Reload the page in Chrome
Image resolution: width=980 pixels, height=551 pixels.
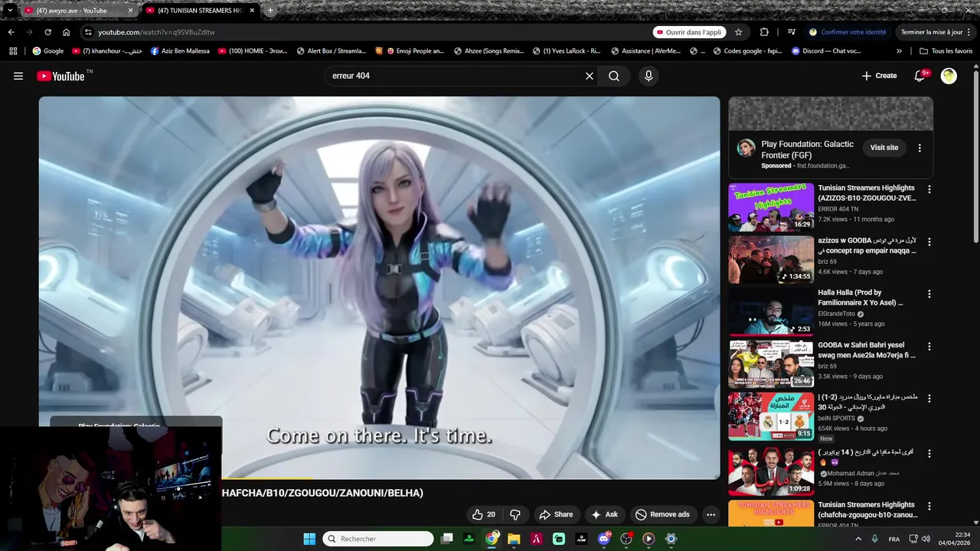pyautogui.click(x=47, y=32)
